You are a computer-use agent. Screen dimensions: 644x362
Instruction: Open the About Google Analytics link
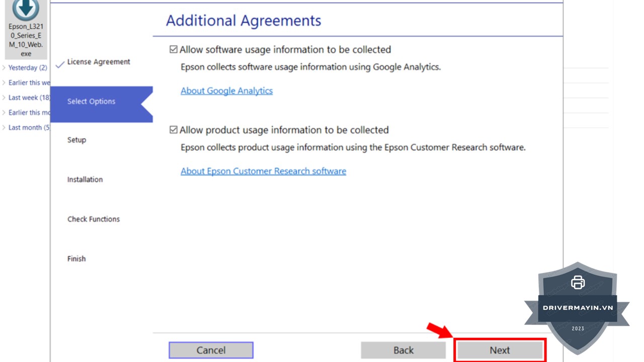pyautogui.click(x=226, y=90)
